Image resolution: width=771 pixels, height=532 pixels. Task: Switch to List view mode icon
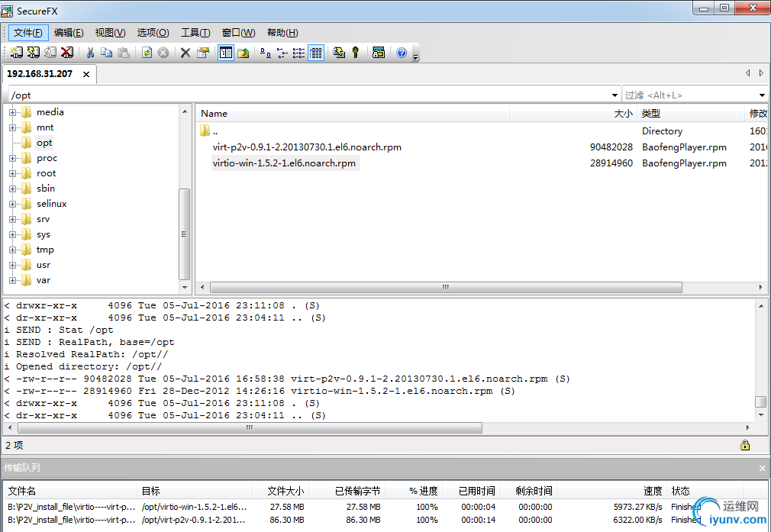(x=298, y=53)
